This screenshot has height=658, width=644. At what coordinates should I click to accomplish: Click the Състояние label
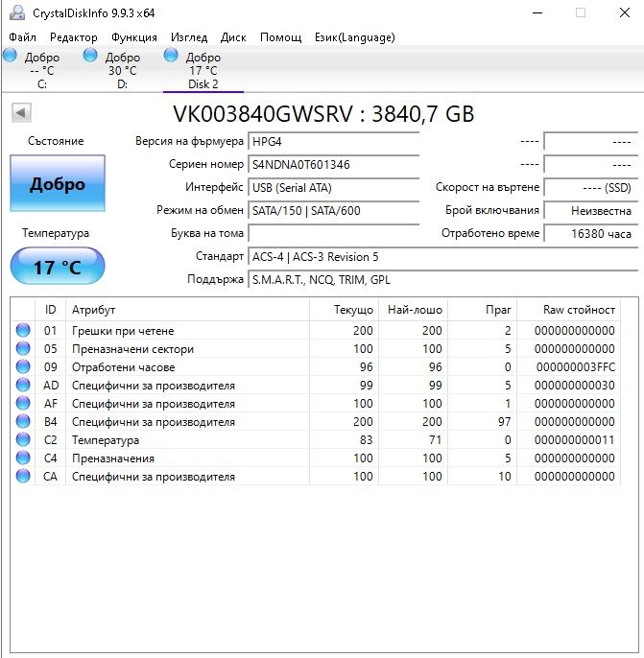click(56, 141)
